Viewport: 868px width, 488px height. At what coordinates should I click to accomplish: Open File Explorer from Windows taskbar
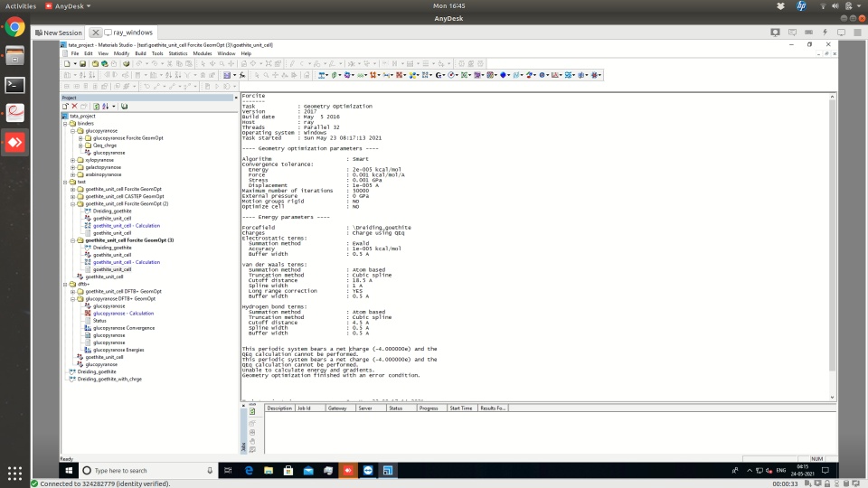[269, 470]
